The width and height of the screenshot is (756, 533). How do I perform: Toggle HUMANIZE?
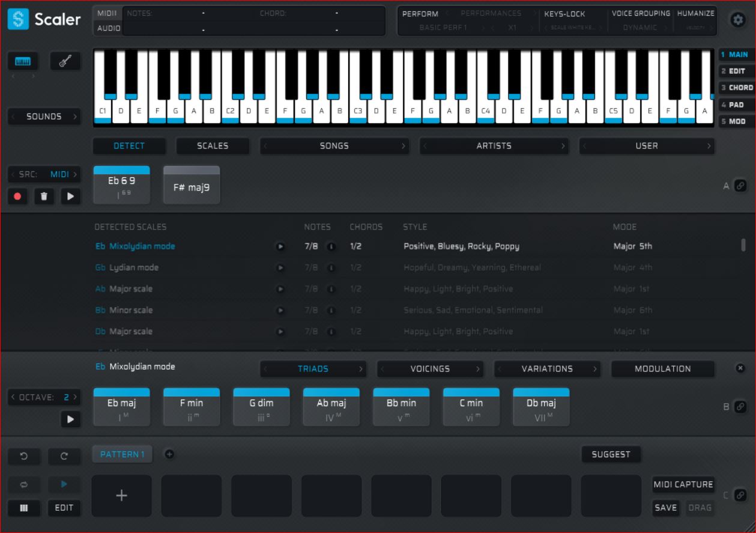click(695, 13)
